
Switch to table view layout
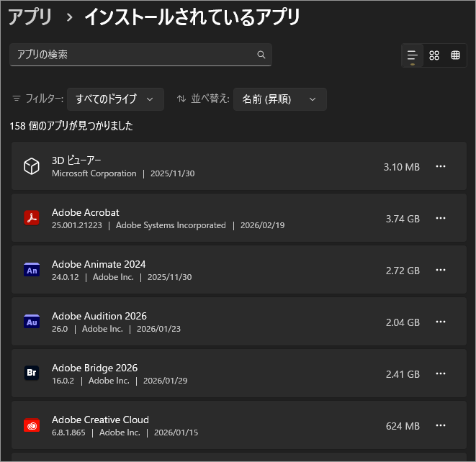coord(456,55)
